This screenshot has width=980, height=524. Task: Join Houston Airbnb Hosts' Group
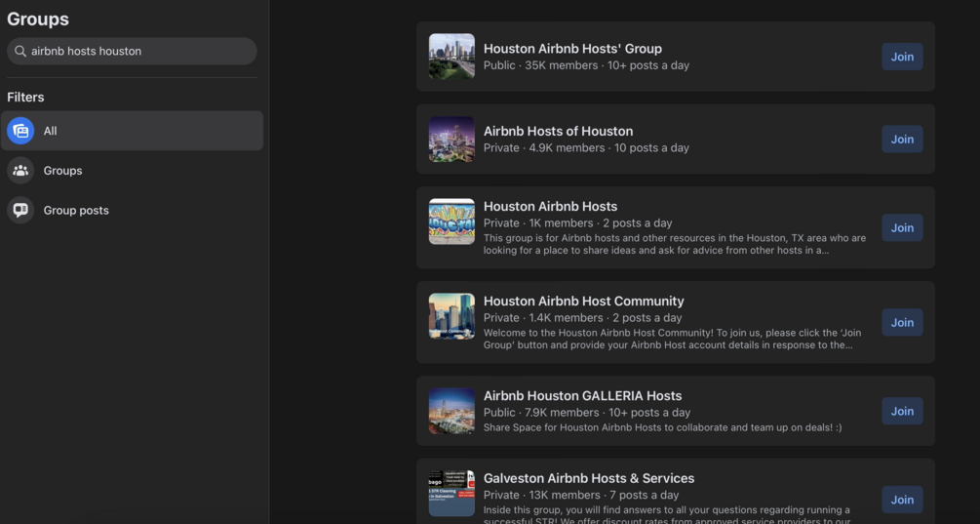tap(902, 57)
